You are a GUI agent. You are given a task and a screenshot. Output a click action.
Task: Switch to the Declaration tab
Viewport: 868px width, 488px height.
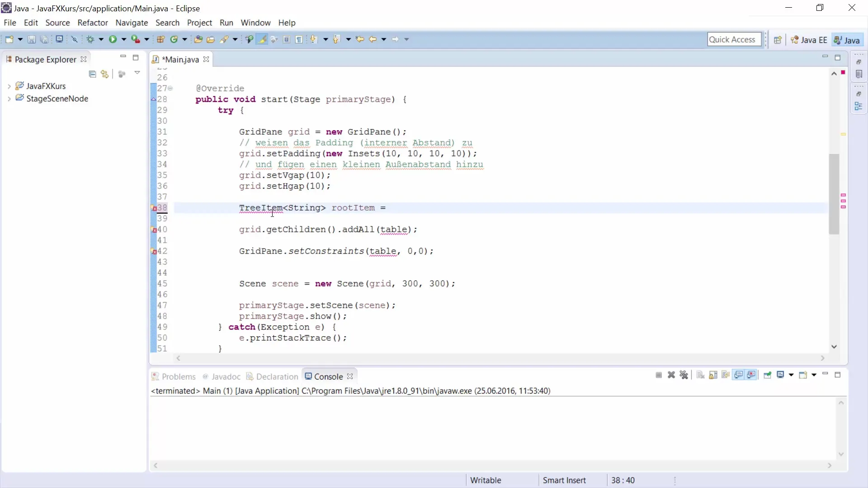[272, 376]
